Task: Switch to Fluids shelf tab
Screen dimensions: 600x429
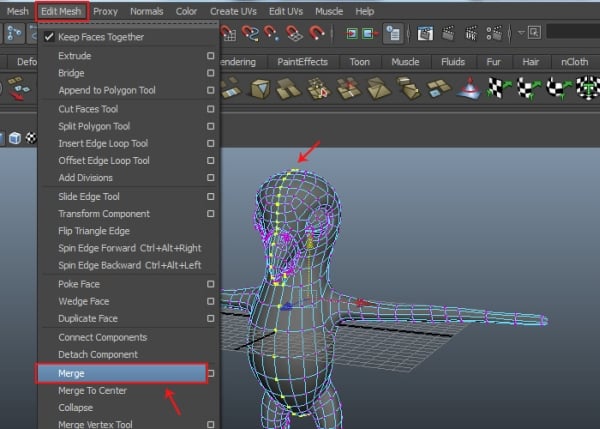Action: (453, 62)
